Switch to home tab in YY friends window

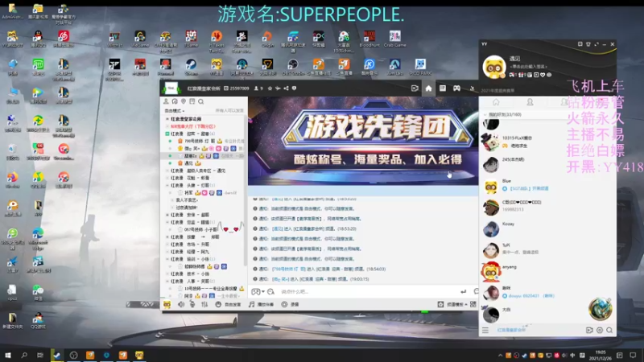496,102
